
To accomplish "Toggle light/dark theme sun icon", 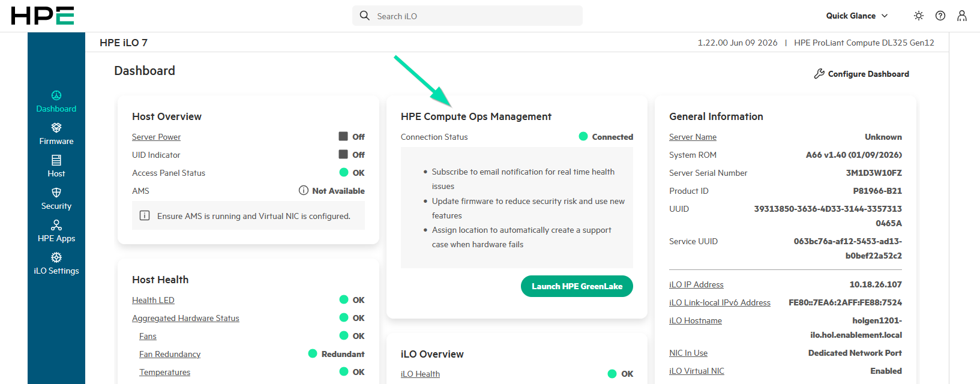I will (x=919, y=16).
